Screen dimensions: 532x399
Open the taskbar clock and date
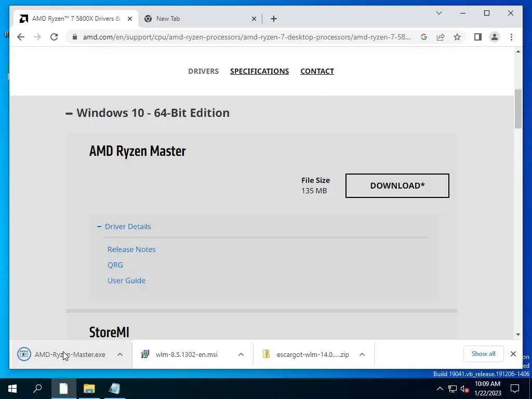point(487,389)
